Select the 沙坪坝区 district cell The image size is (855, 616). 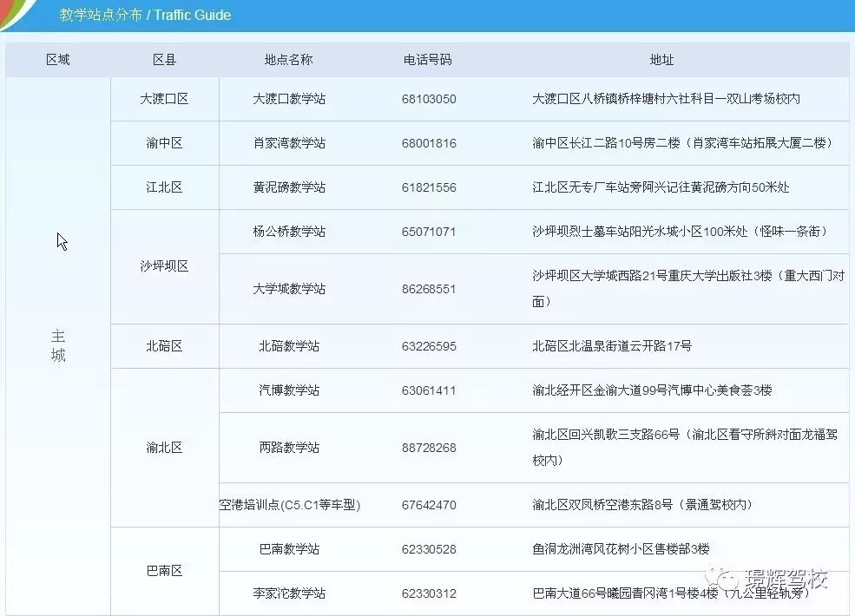point(163,265)
